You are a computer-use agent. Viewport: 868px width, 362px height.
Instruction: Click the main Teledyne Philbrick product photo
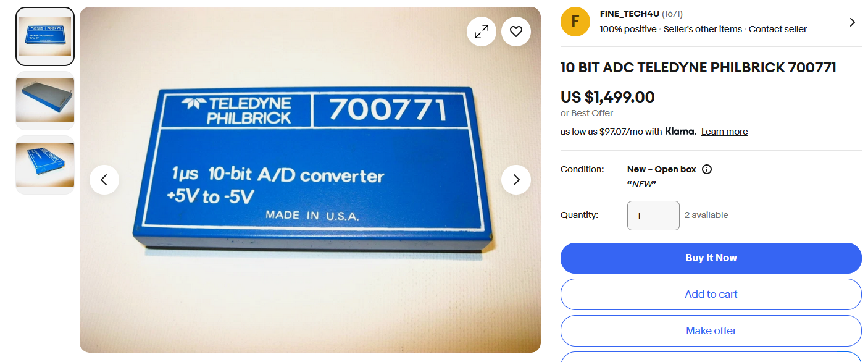[310, 180]
